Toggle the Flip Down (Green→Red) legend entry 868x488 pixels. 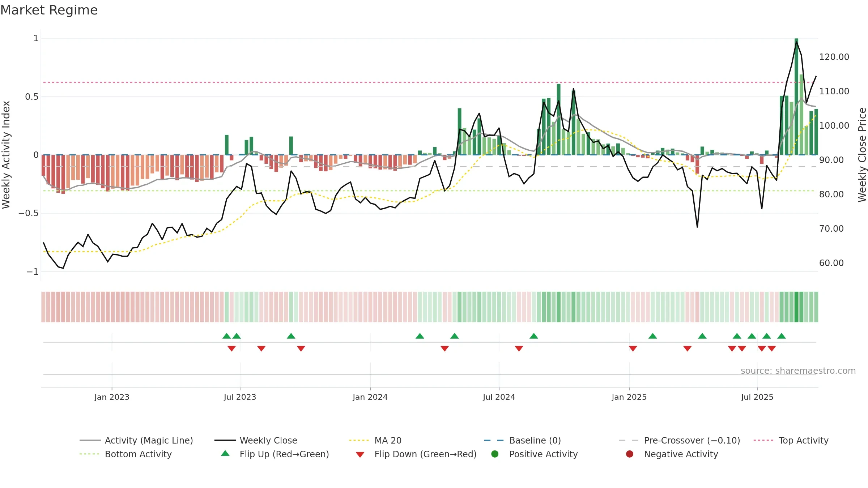(416, 454)
